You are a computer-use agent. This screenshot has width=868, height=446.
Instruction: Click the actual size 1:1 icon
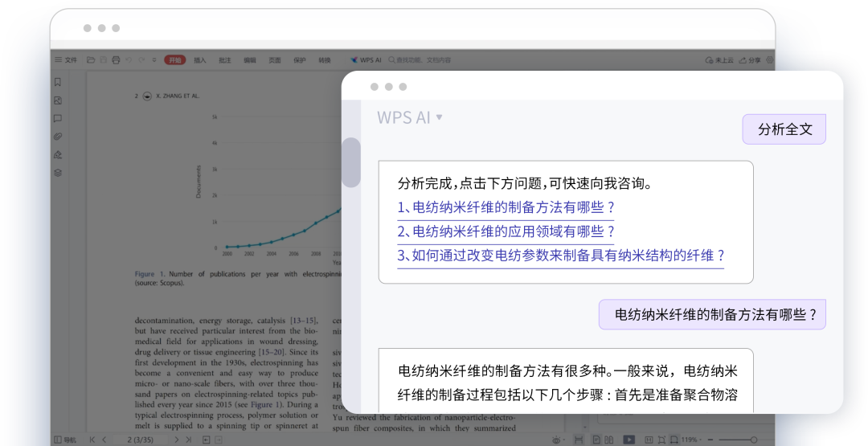pos(649,440)
